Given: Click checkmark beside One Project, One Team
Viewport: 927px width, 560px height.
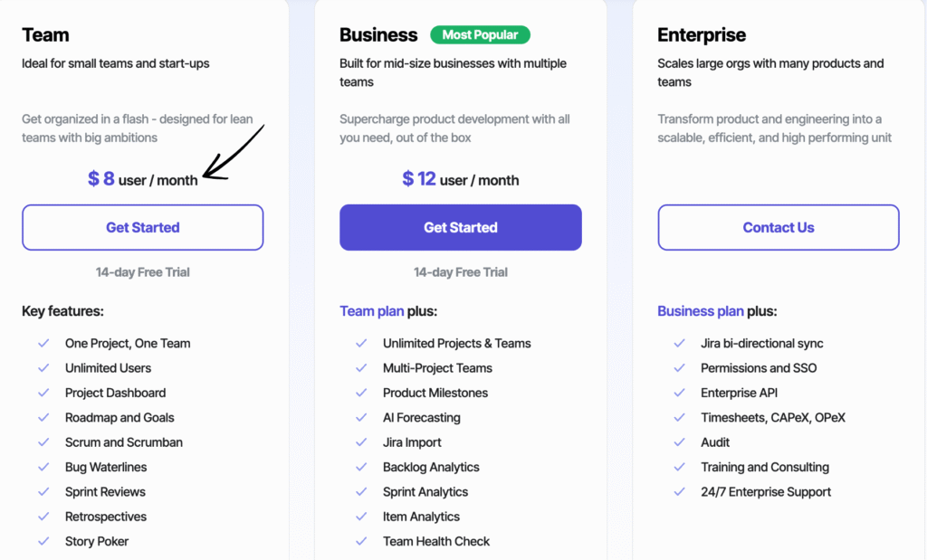Looking at the screenshot, I should [x=43, y=344].
